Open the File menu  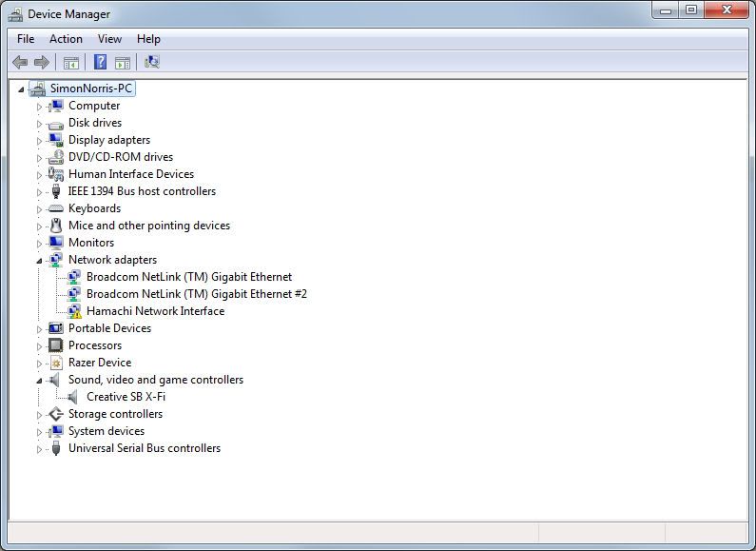click(x=26, y=39)
